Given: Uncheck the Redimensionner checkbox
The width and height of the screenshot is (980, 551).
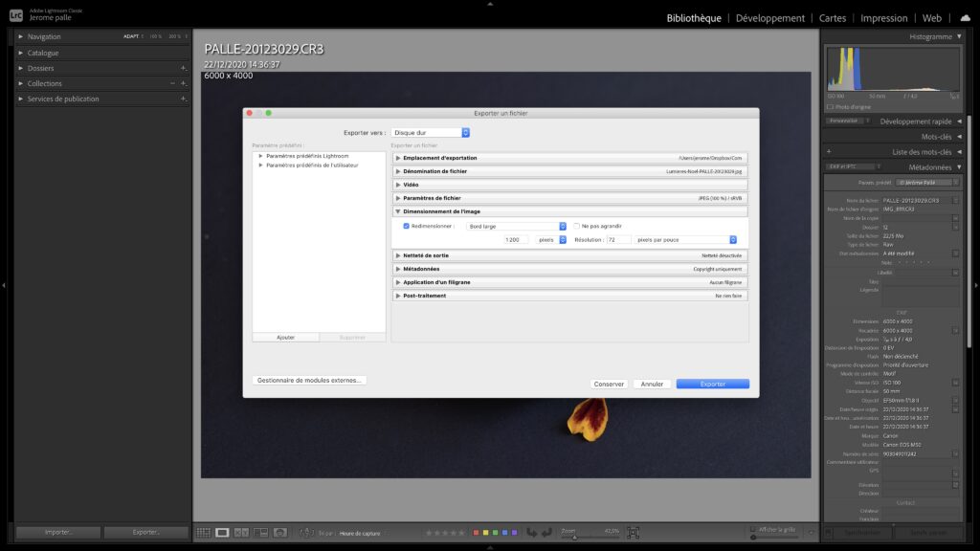Looking at the screenshot, I should [x=407, y=226].
